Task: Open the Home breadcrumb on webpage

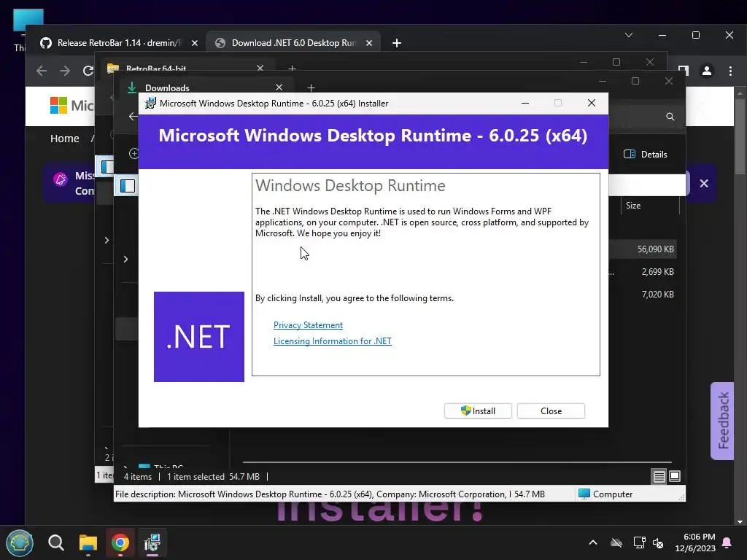Action: (x=65, y=139)
